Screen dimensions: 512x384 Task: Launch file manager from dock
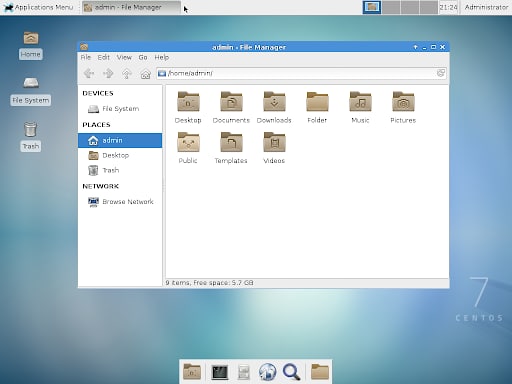[244, 372]
